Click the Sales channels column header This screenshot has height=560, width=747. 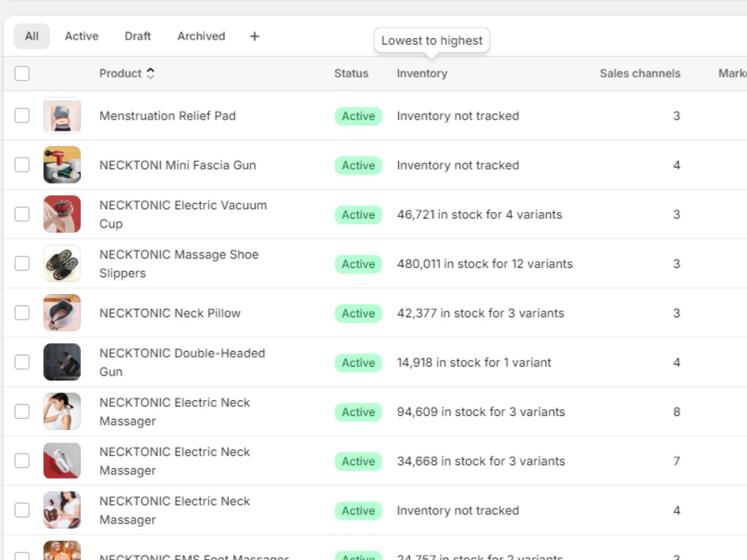point(640,73)
